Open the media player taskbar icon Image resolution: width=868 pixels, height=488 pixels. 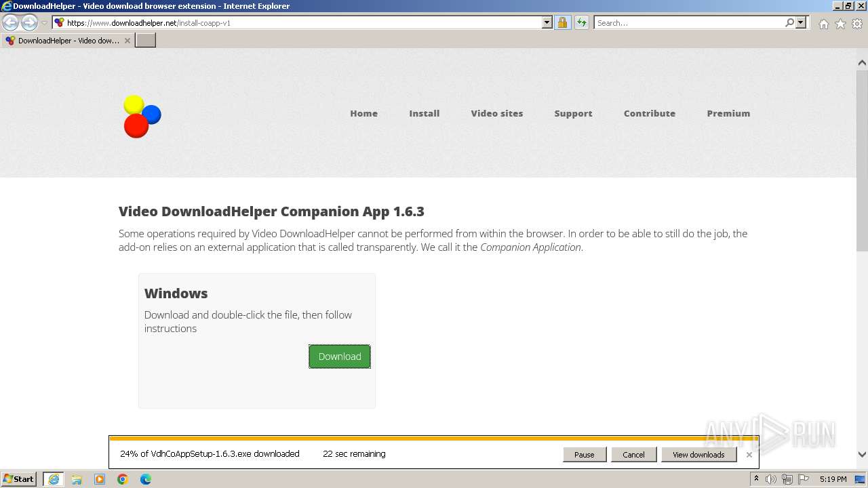(100, 479)
